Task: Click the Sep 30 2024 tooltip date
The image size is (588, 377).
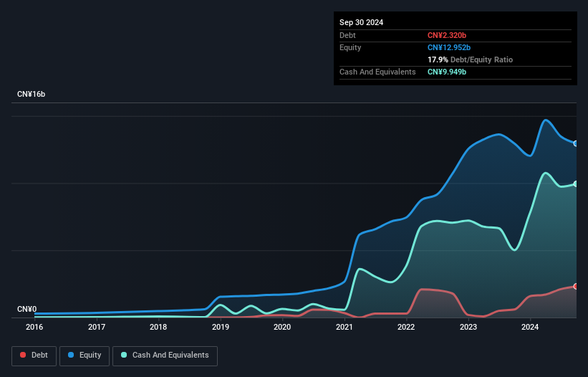Action: (361, 22)
